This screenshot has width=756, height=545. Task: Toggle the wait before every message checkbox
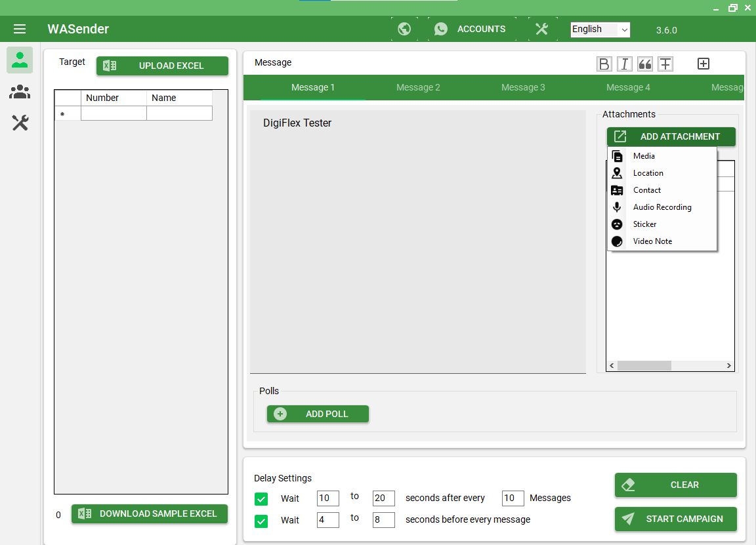[x=261, y=521]
